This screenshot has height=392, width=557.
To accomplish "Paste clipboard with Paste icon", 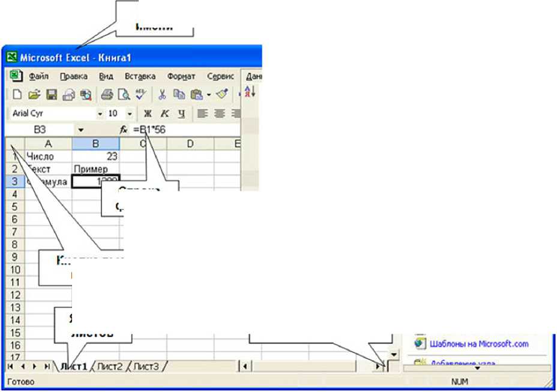I will click(x=196, y=94).
